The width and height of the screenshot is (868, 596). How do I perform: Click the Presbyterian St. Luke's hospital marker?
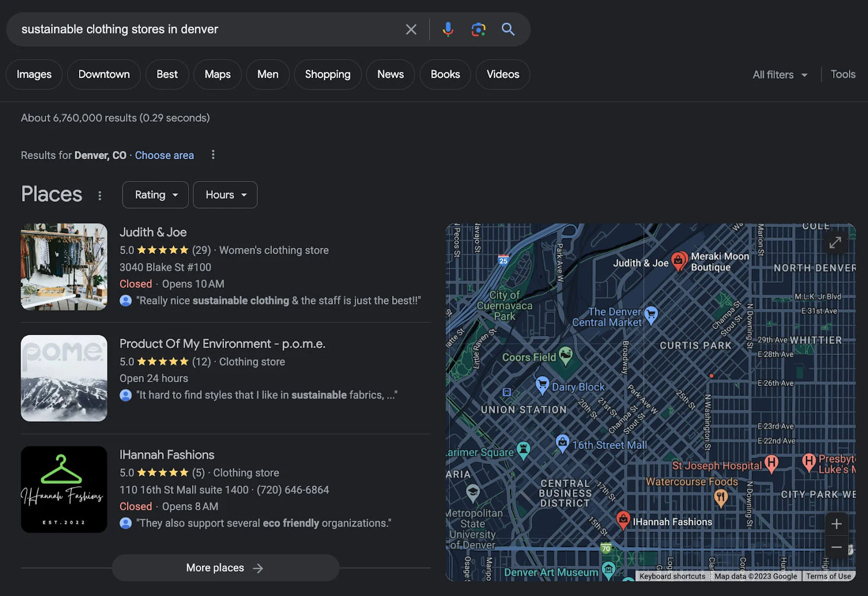809,462
